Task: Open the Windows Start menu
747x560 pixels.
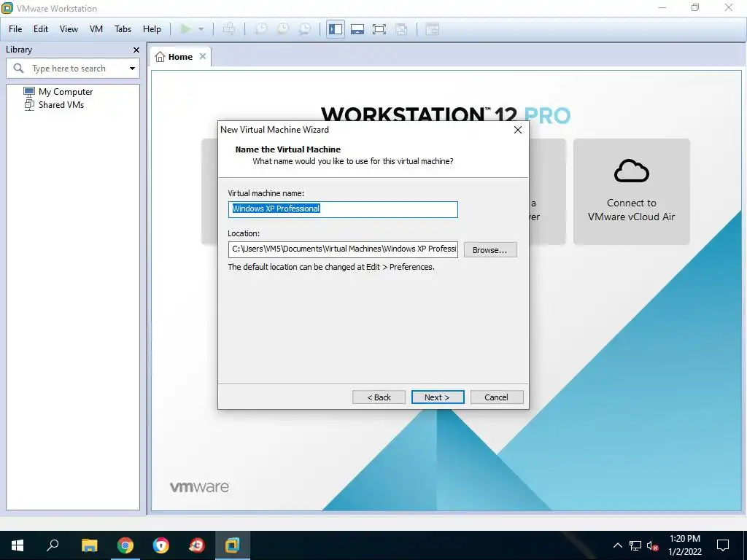Action: point(18,545)
